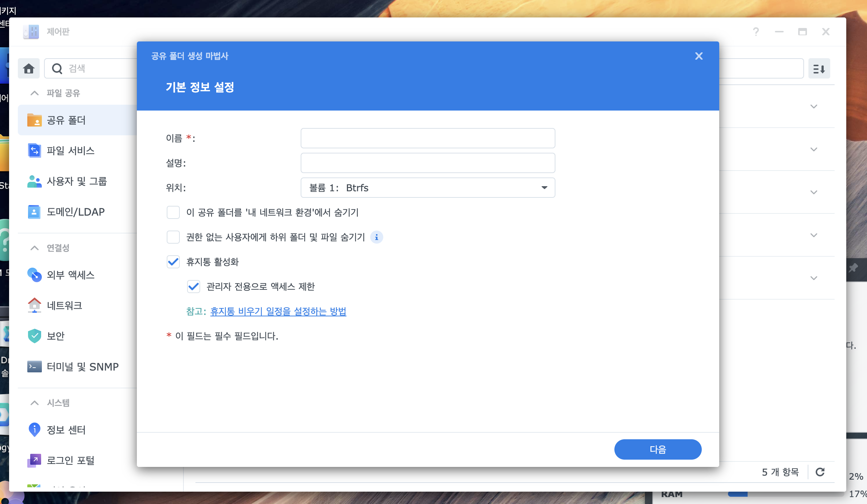Image resolution: width=867 pixels, height=504 pixels.
Task: Enable hiding folder from 내 네트워크 환경
Action: (173, 212)
